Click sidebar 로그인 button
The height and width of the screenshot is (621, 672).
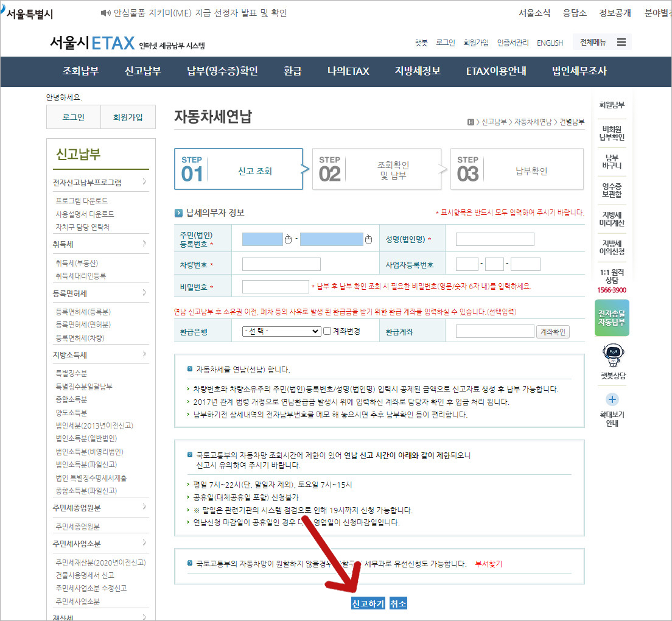click(x=73, y=117)
